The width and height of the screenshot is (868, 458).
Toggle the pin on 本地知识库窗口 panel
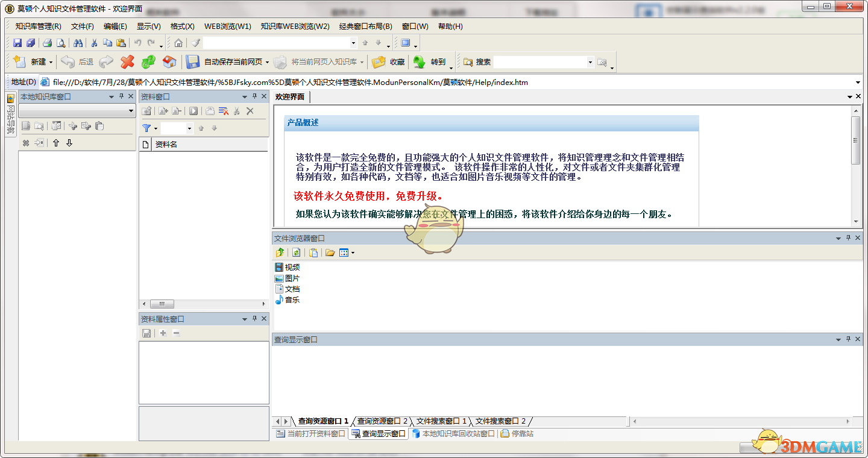(121, 96)
